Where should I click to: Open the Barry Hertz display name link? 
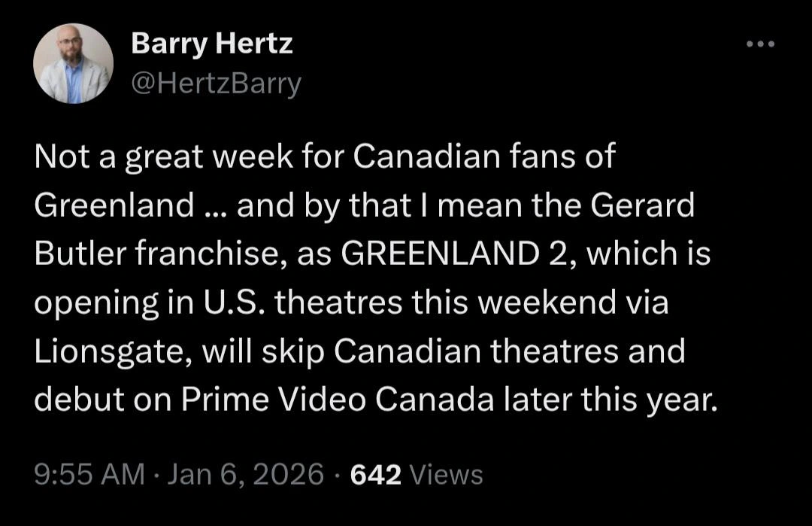[211, 44]
